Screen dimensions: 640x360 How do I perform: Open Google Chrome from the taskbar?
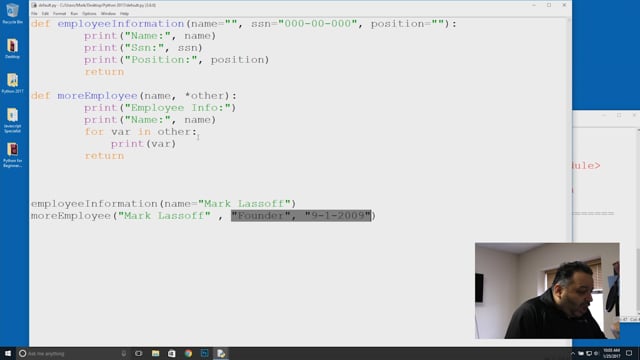tap(188, 353)
